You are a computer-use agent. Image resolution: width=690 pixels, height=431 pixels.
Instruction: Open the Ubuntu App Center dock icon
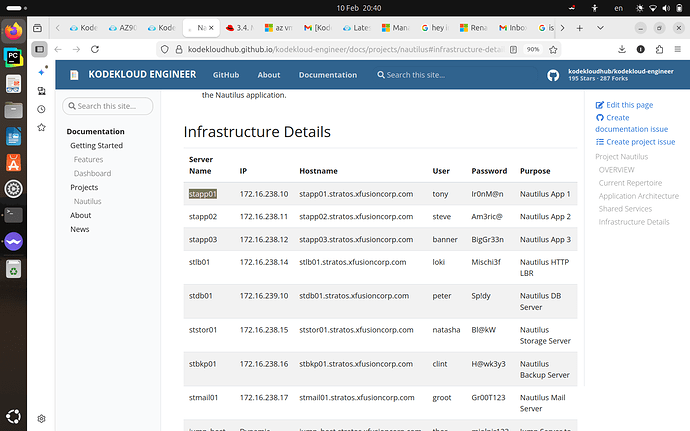pyautogui.click(x=13, y=163)
